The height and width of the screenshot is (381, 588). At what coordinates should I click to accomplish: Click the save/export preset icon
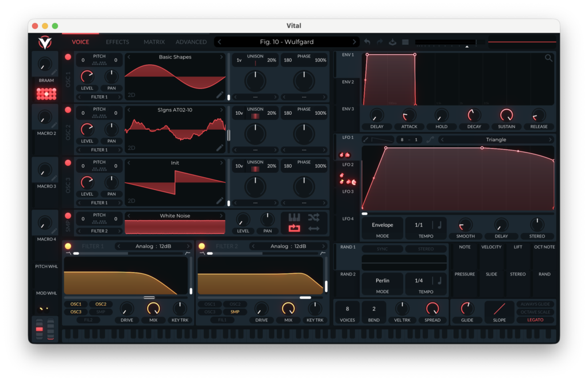click(x=393, y=42)
